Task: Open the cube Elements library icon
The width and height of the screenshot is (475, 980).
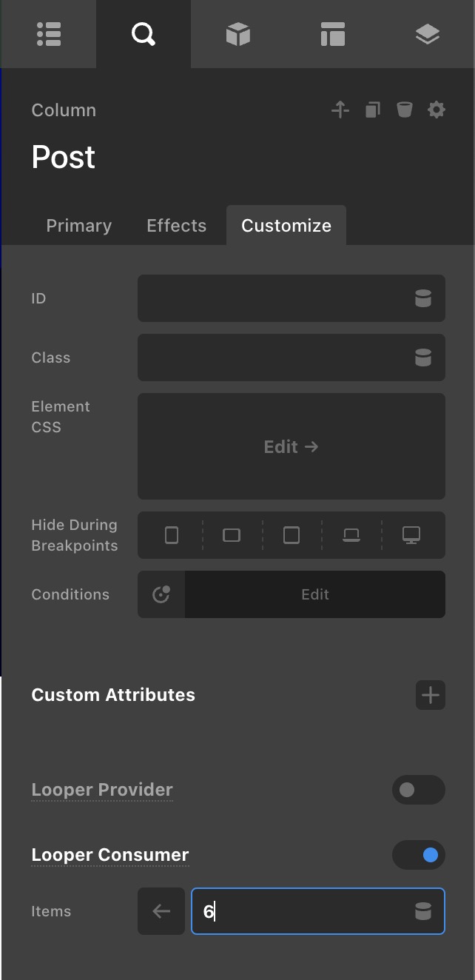Action: 238,34
